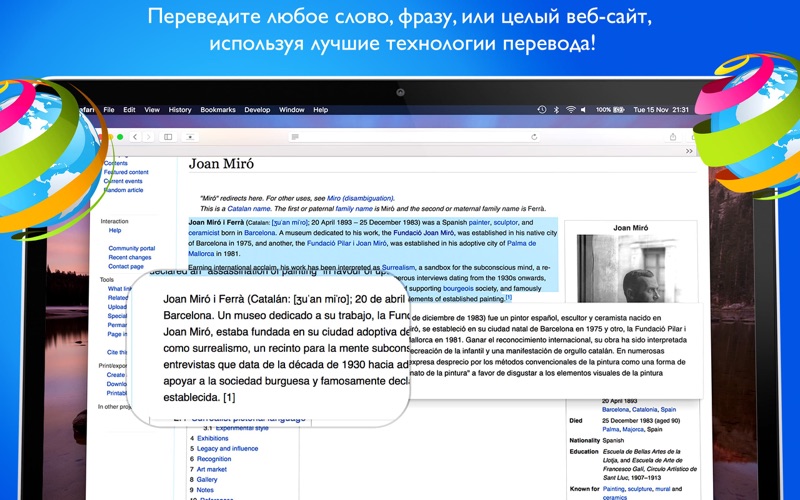The height and width of the screenshot is (500, 800).
Task: Go back with Safari back arrow
Action: click(135, 137)
